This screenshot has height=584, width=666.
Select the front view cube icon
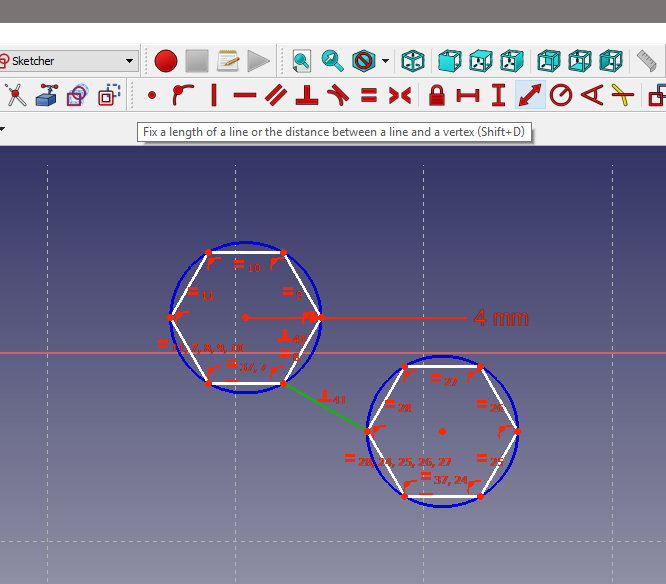(449, 61)
